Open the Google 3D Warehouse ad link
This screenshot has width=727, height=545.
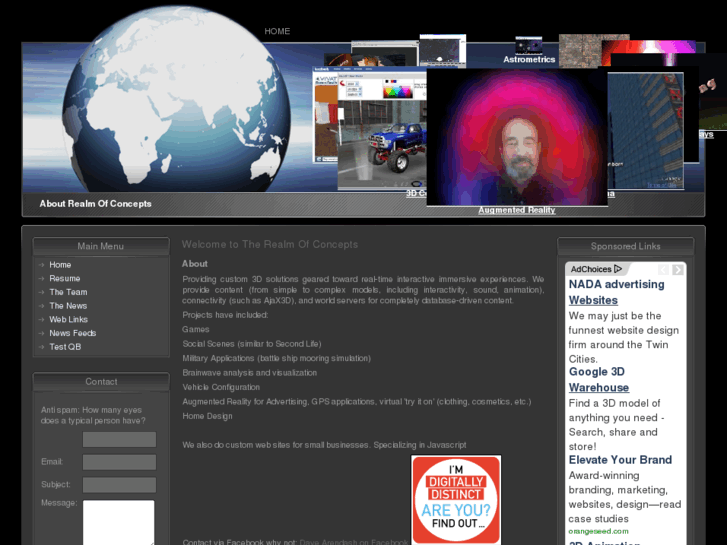click(599, 379)
